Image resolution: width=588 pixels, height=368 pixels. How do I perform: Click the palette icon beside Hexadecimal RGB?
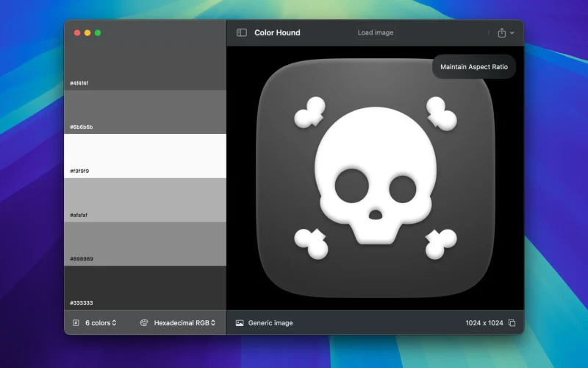tap(144, 323)
